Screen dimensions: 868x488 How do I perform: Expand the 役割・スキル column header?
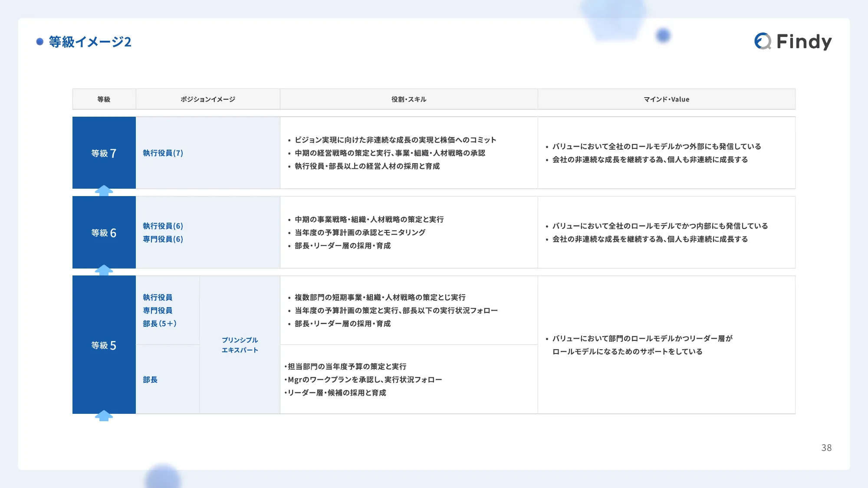(409, 99)
